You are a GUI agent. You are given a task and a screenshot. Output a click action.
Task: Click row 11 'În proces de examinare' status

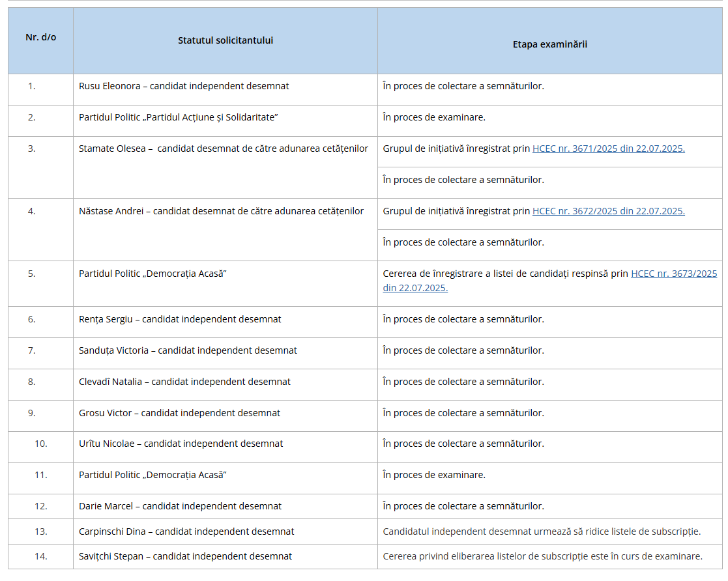coord(434,475)
